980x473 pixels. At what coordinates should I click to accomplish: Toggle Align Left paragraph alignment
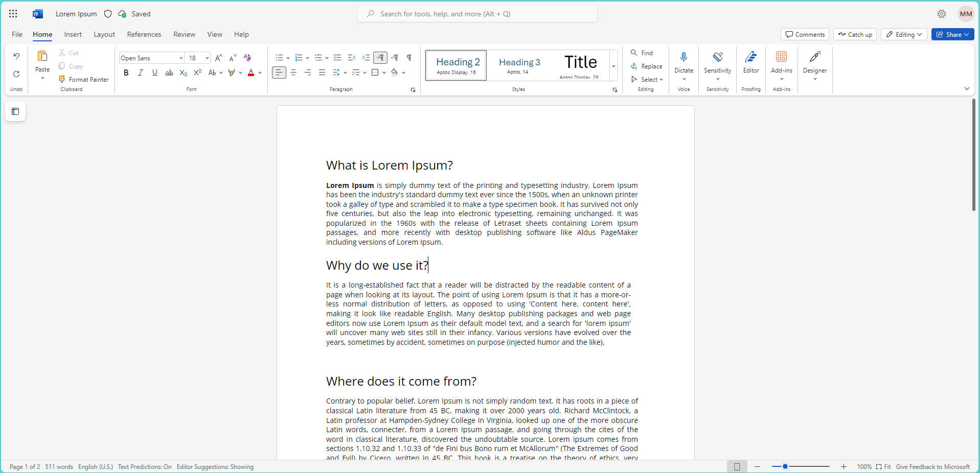tap(279, 73)
